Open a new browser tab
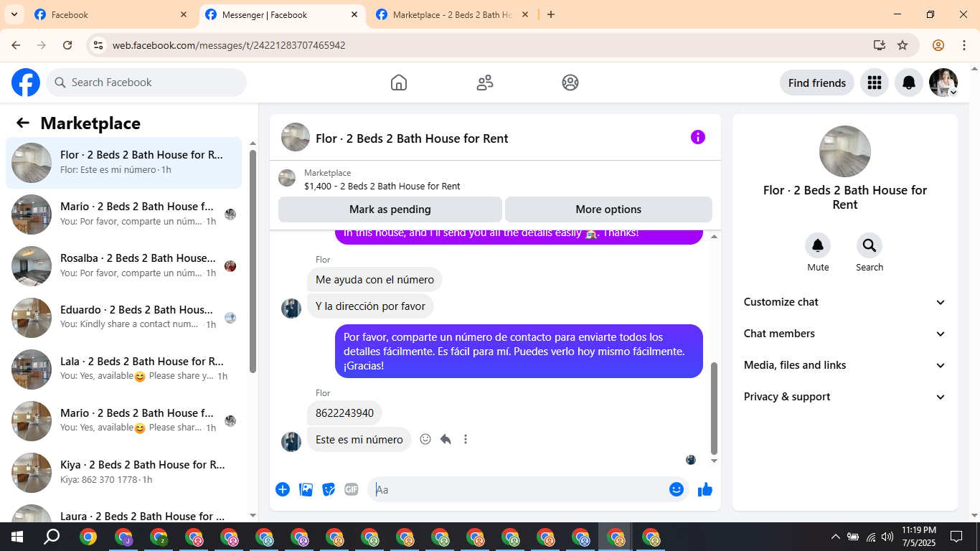Viewport: 980px width, 551px height. [551, 14]
